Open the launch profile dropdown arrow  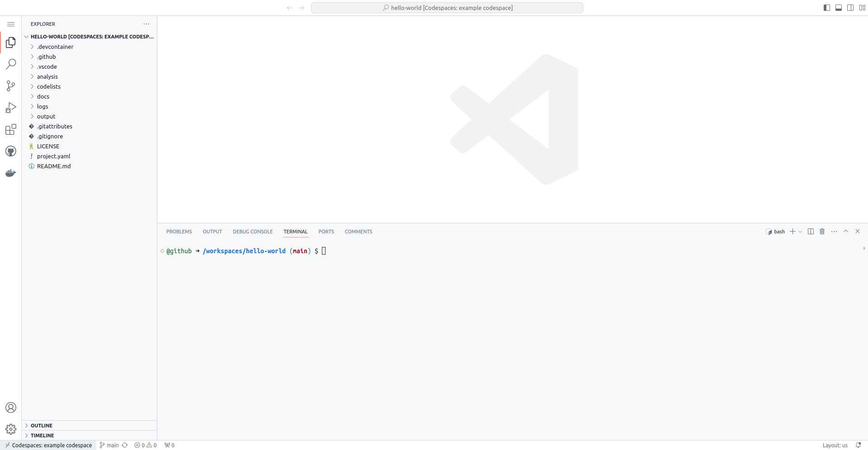(x=800, y=232)
